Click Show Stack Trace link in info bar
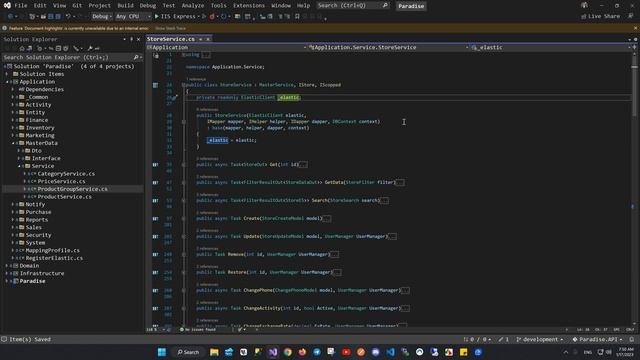The height and width of the screenshot is (360, 640). click(x=170, y=28)
